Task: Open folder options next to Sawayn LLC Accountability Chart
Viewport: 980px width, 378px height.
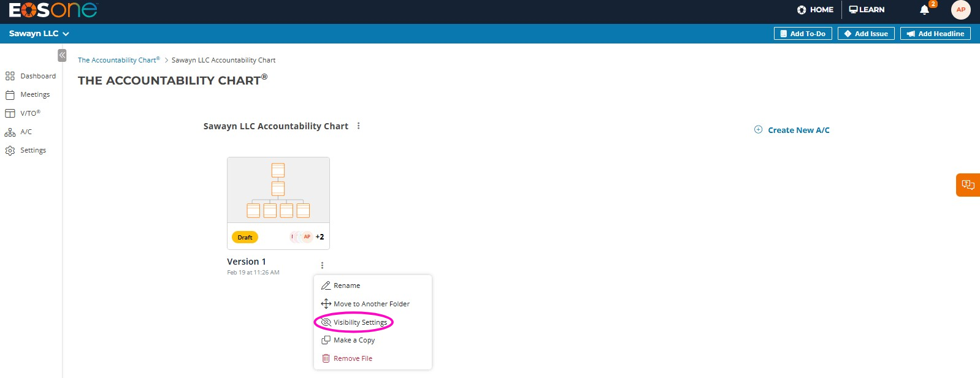Action: pyautogui.click(x=358, y=126)
